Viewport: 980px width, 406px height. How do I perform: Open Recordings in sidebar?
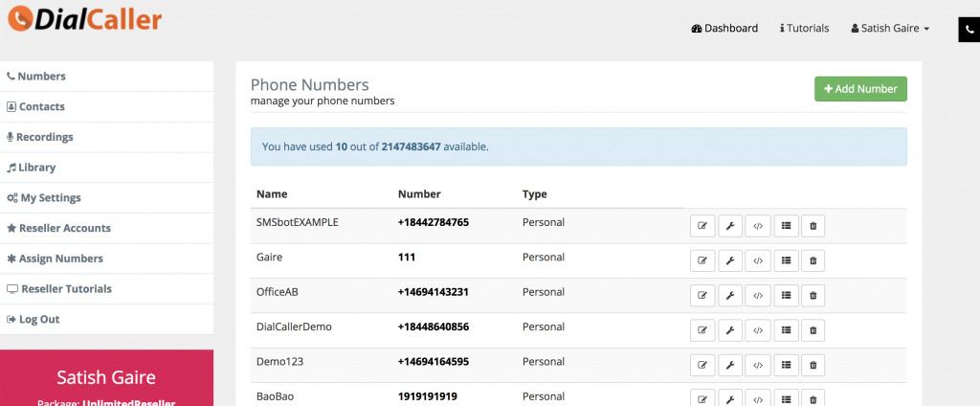click(x=107, y=137)
